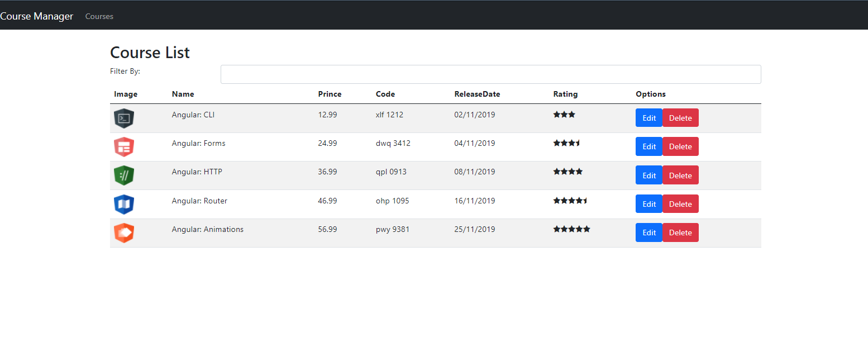This screenshot has height=356, width=868.
Task: Click the code 'pwy 9381'
Action: pos(393,229)
